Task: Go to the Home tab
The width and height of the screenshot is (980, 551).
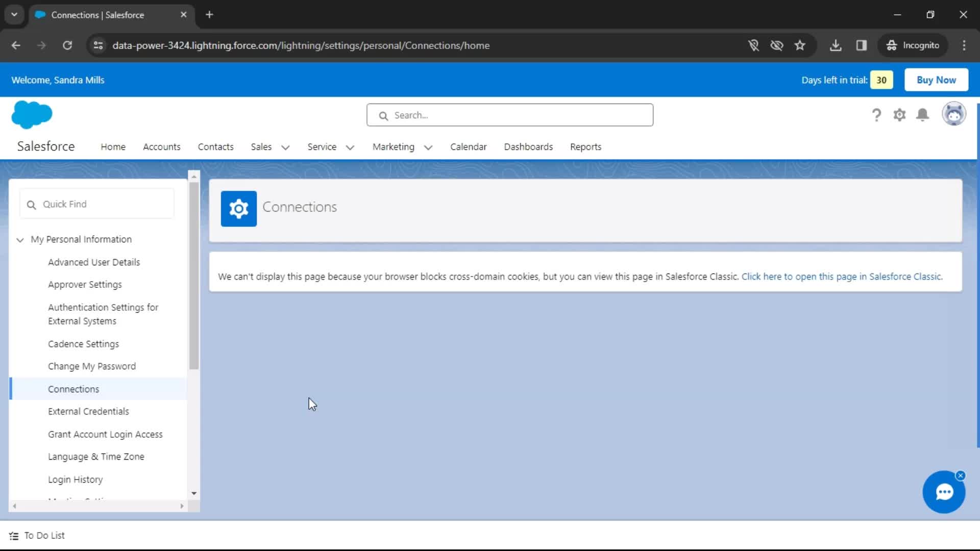Action: 113,147
